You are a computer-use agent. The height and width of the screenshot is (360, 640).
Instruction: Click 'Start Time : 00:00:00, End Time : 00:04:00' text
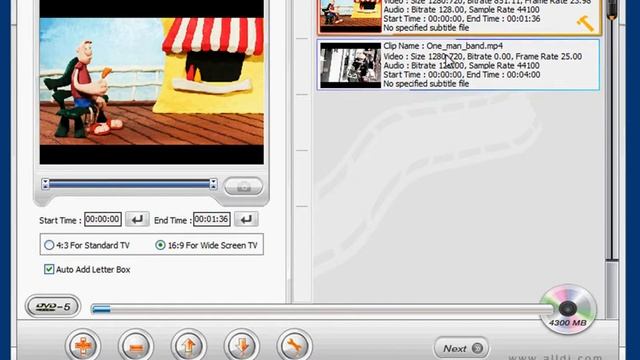click(462, 75)
